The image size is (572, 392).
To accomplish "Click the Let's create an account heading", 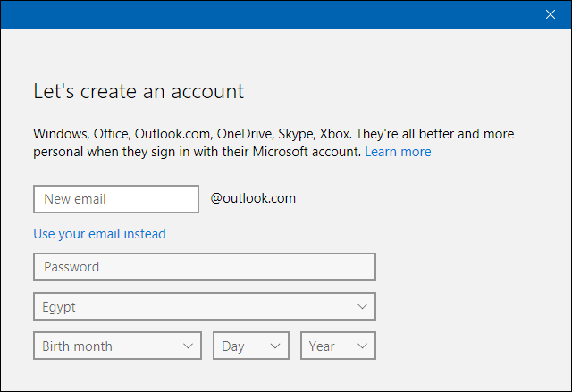I will click(x=139, y=91).
